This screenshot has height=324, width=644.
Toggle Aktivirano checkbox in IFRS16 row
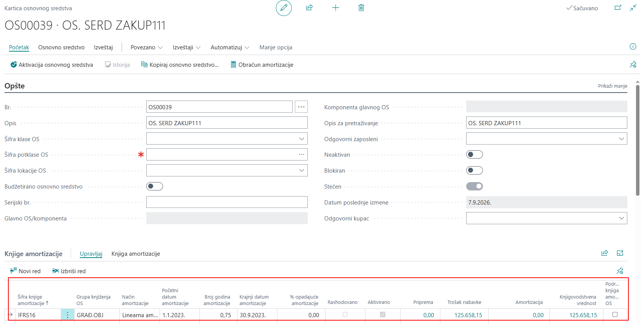click(383, 315)
